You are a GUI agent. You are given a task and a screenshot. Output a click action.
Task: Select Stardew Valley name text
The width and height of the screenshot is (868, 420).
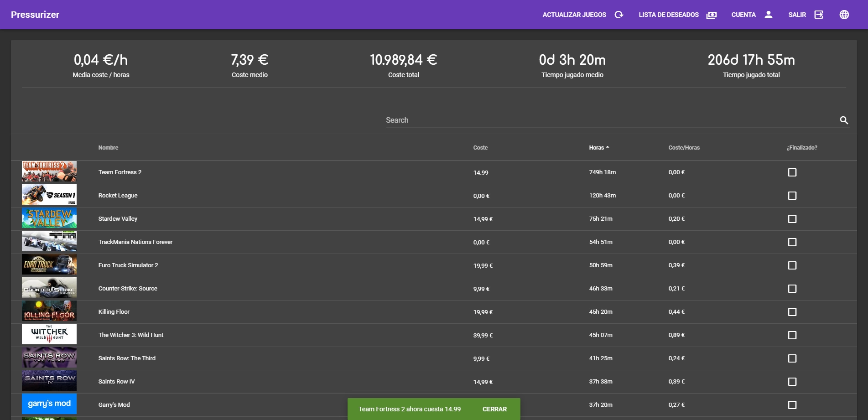pyautogui.click(x=118, y=219)
